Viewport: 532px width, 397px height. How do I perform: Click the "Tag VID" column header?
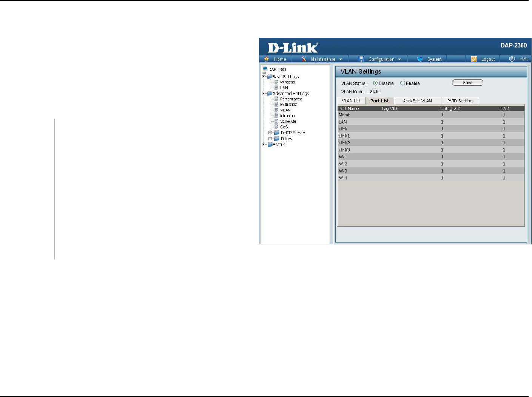click(389, 108)
